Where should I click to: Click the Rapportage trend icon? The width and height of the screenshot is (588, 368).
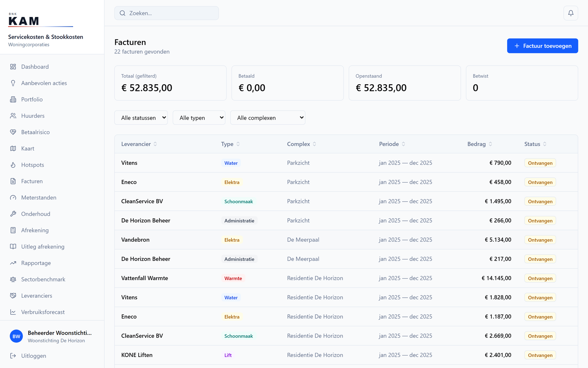13,263
